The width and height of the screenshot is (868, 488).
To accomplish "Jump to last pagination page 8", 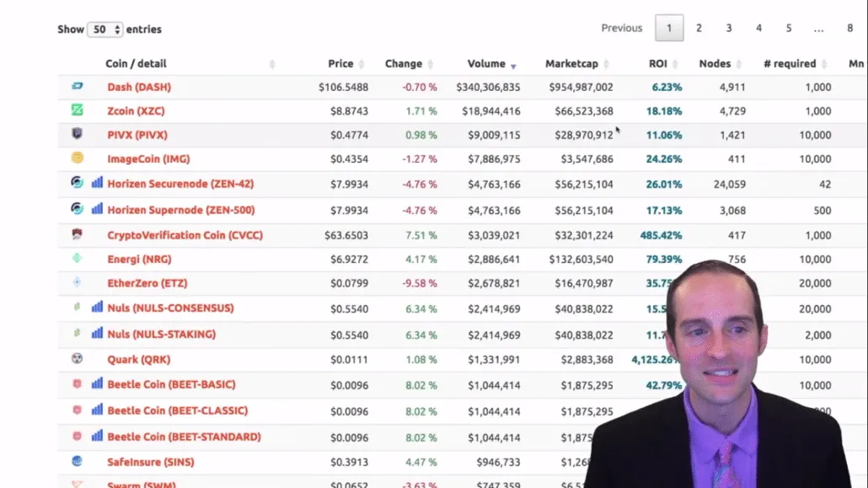I will click(849, 28).
